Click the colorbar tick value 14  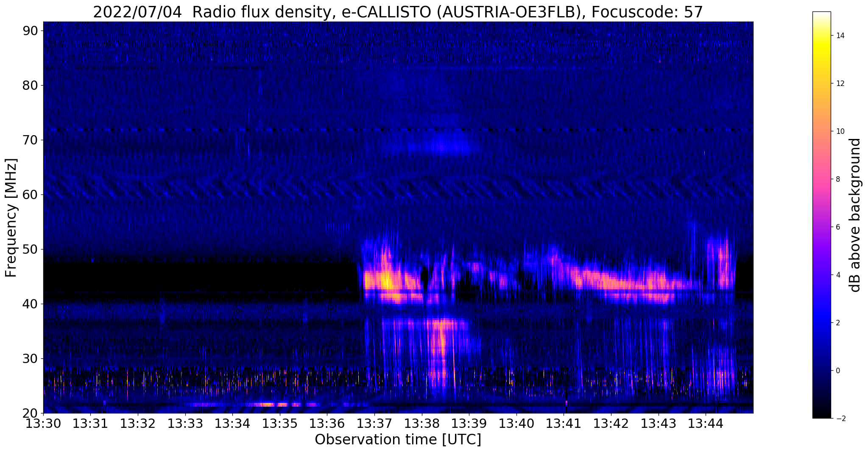tap(840, 36)
